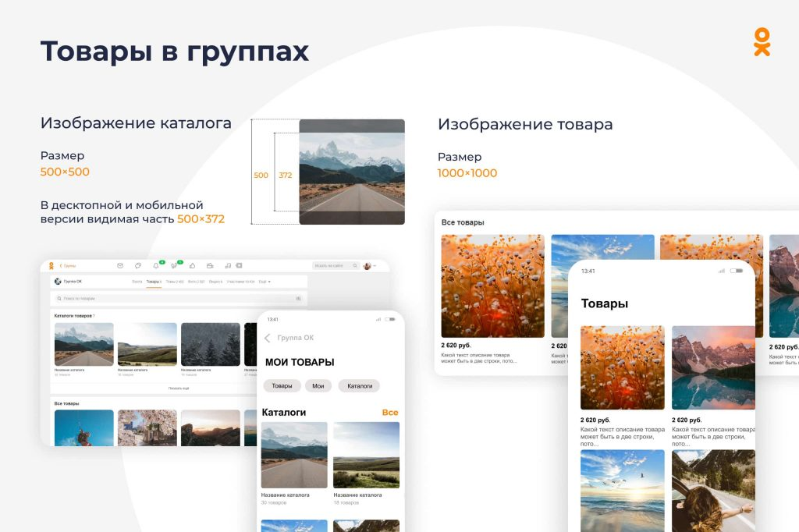Tap the beach sunset product in mobile Товары
This screenshot has width=799, height=532.
[622, 491]
